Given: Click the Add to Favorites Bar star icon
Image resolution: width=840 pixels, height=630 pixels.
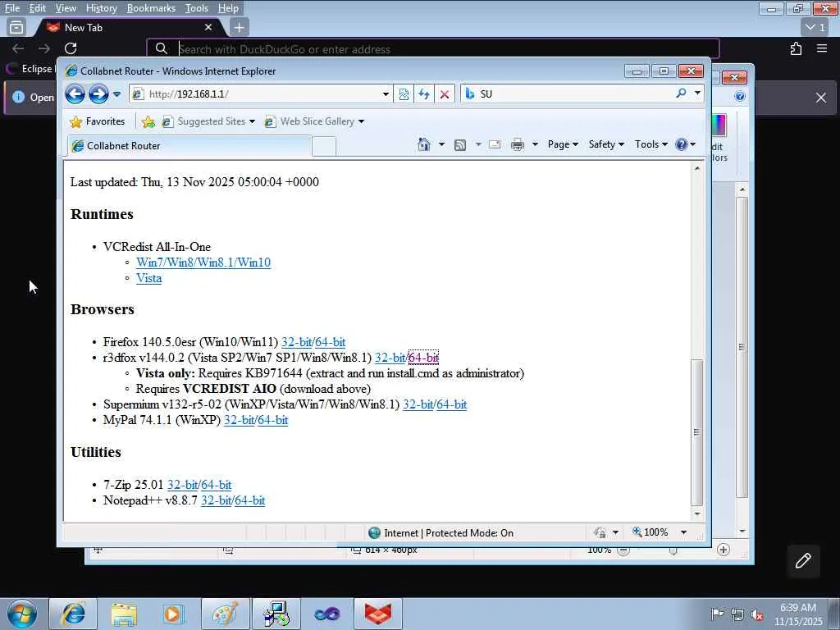Looking at the screenshot, I should (148, 122).
